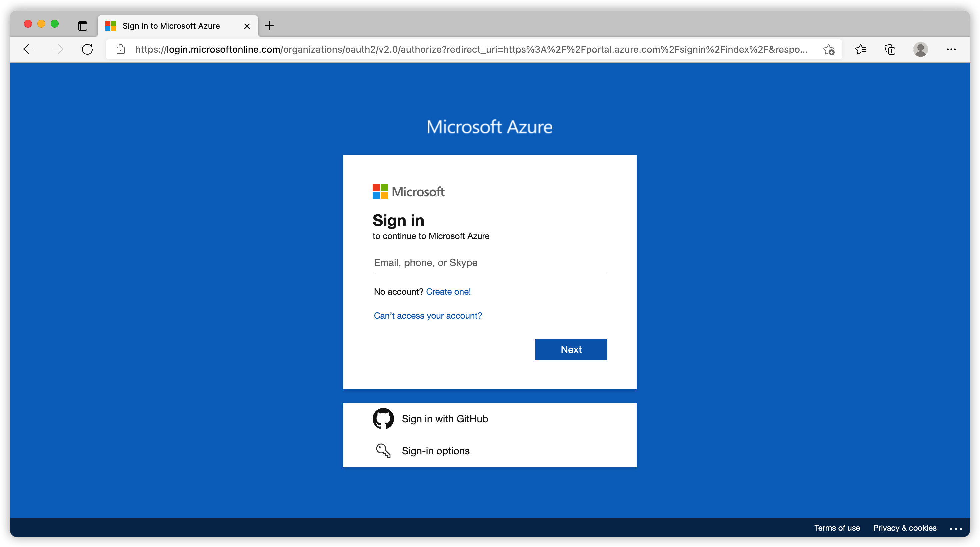Click the GitHub logo icon
980x547 pixels.
click(x=383, y=419)
